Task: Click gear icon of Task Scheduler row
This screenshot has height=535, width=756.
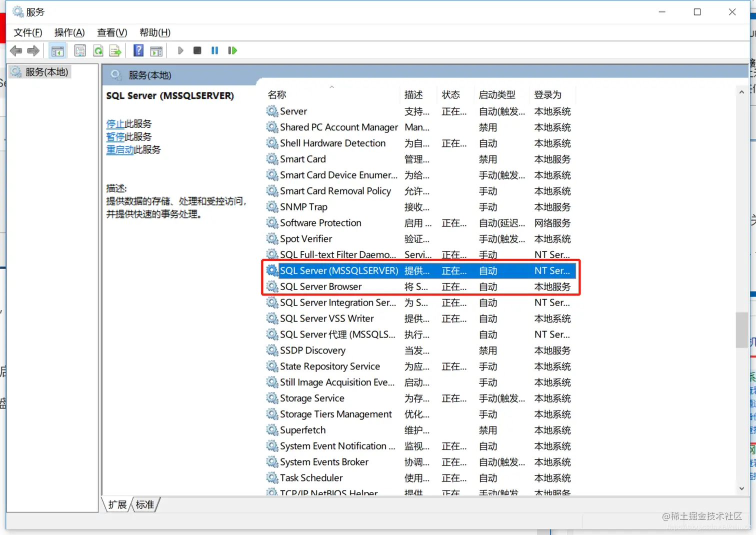Action: click(272, 477)
